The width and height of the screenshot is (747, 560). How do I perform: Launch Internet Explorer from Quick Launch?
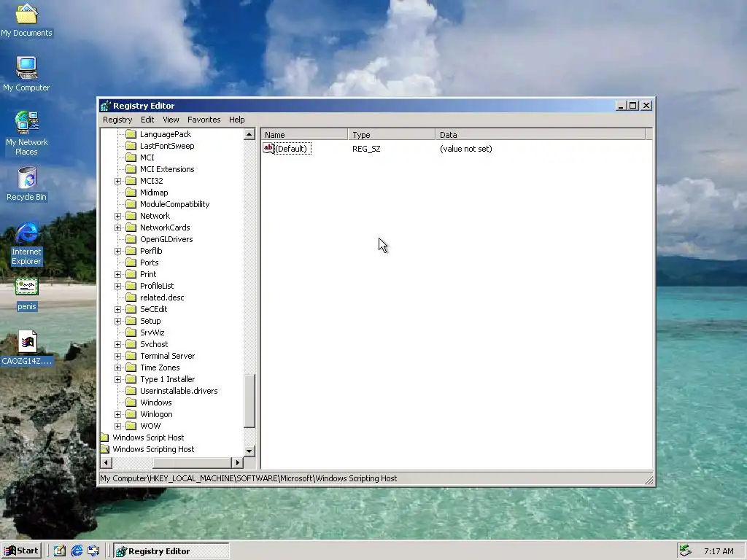[x=77, y=551]
